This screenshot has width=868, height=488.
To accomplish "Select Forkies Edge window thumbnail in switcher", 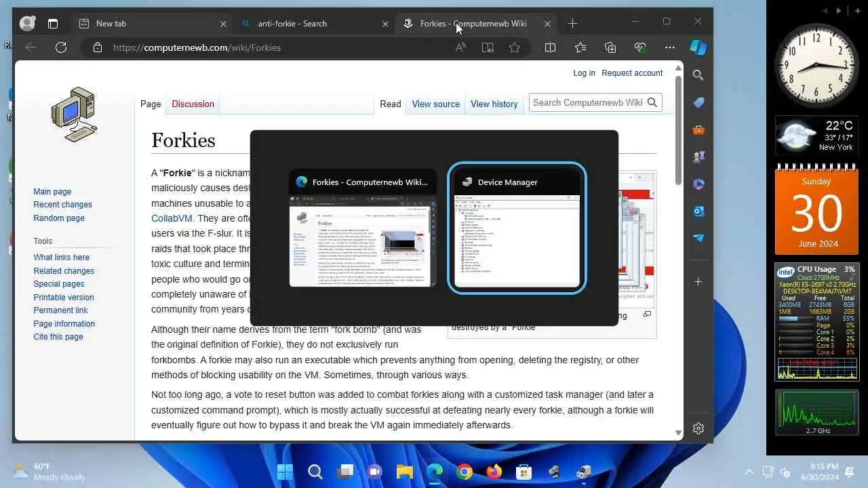I will point(363,228).
